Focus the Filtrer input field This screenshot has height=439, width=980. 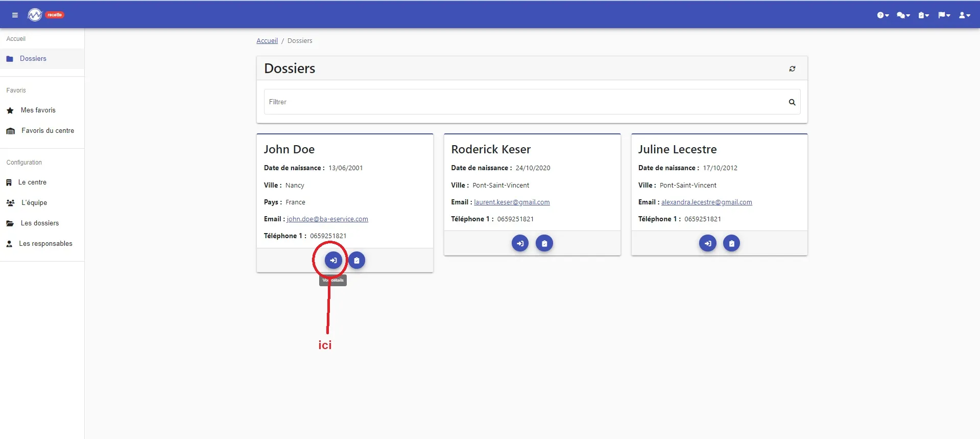click(526, 102)
